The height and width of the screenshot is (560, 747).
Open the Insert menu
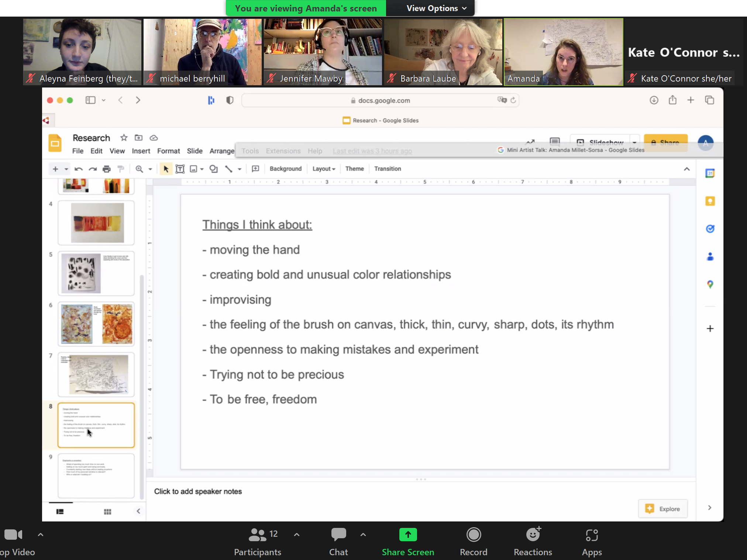click(141, 151)
